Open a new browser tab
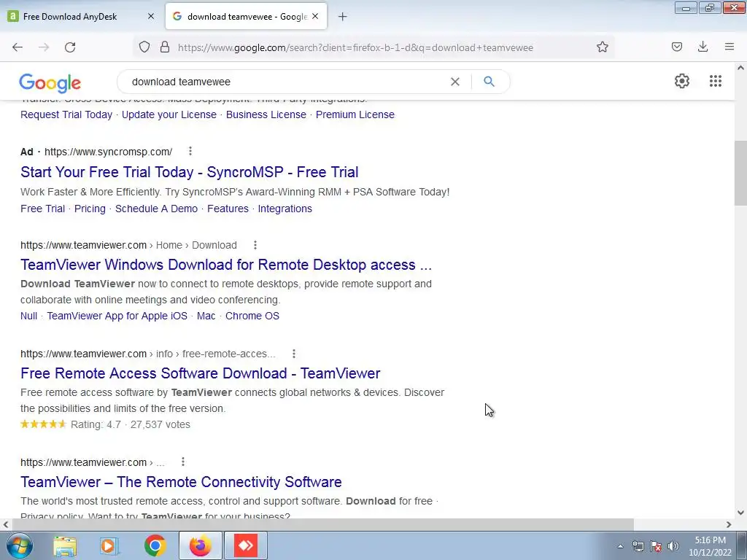This screenshot has width=747, height=560. click(x=343, y=17)
